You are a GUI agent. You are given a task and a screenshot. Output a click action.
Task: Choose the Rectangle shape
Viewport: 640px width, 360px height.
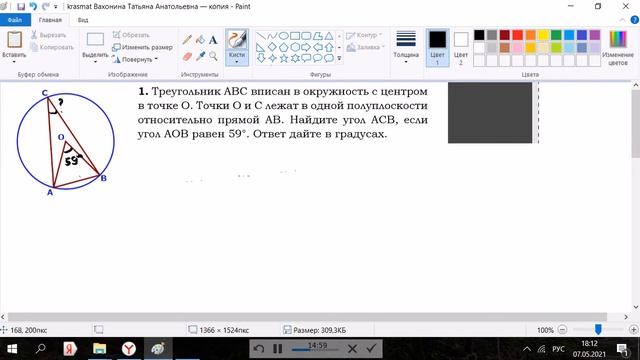[x=295, y=36]
